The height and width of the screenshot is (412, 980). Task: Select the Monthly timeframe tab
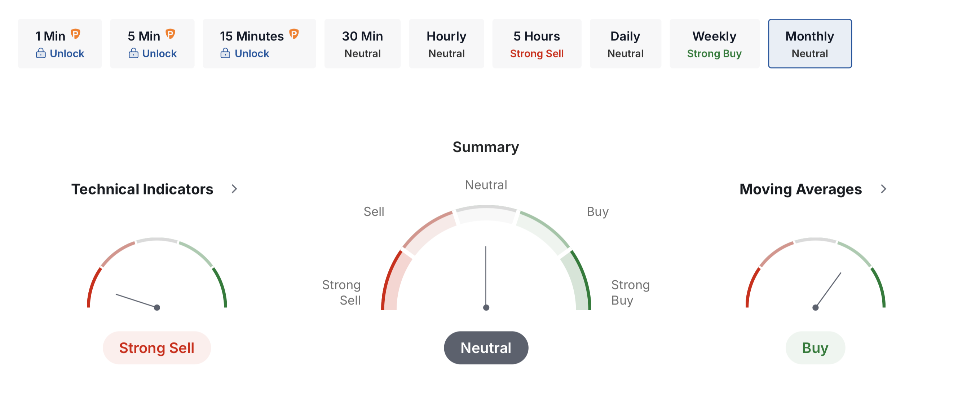pos(809,44)
